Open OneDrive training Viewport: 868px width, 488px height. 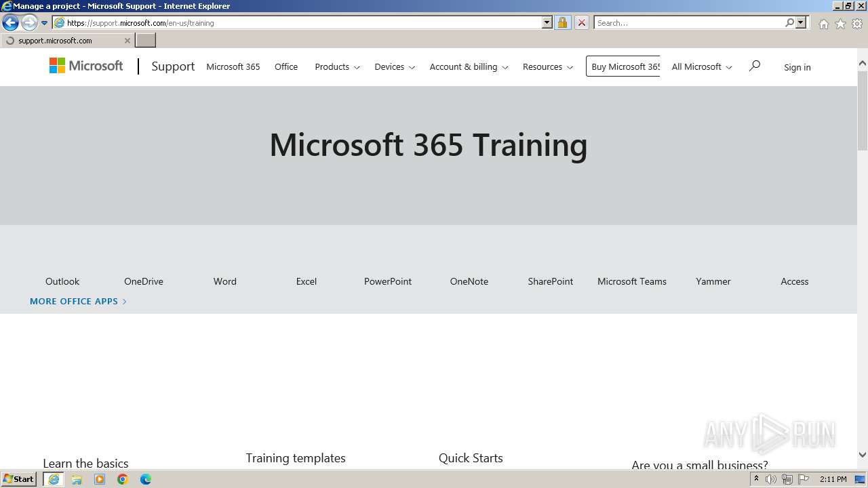pyautogui.click(x=144, y=281)
